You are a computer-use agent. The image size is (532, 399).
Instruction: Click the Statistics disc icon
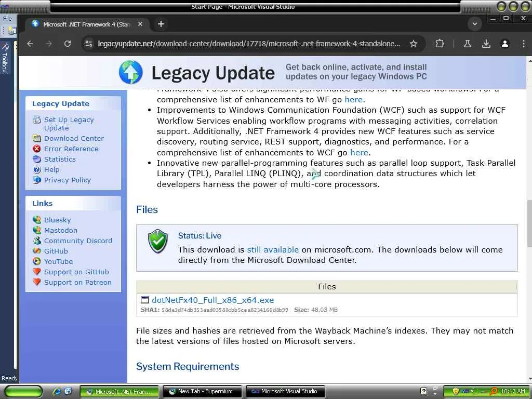coord(37,159)
